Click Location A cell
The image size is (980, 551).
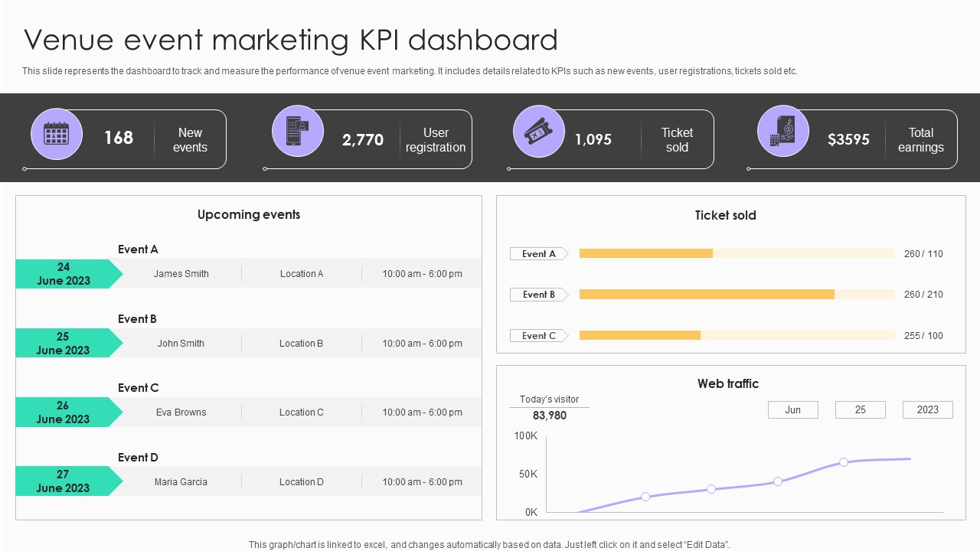[302, 274]
